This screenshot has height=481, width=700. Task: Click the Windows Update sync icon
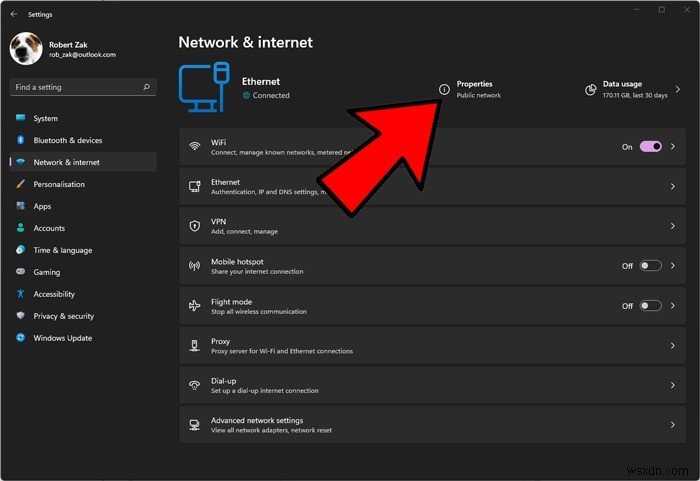[21, 338]
